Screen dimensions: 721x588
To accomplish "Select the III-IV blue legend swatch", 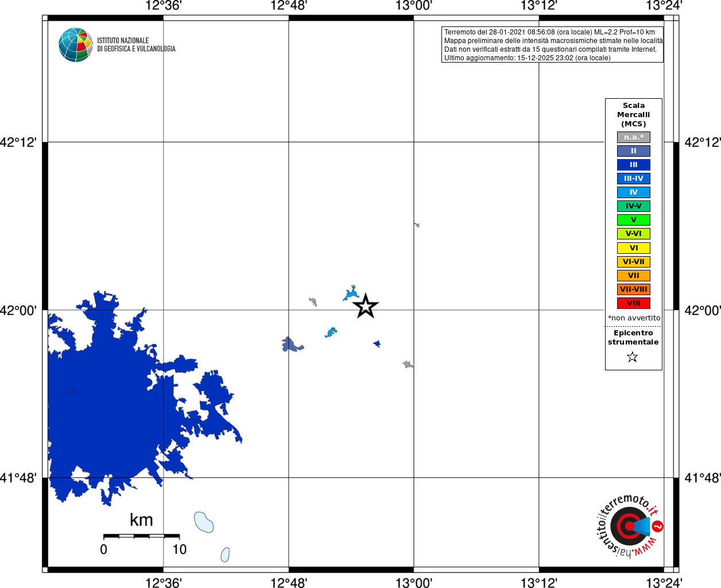I will (x=634, y=179).
